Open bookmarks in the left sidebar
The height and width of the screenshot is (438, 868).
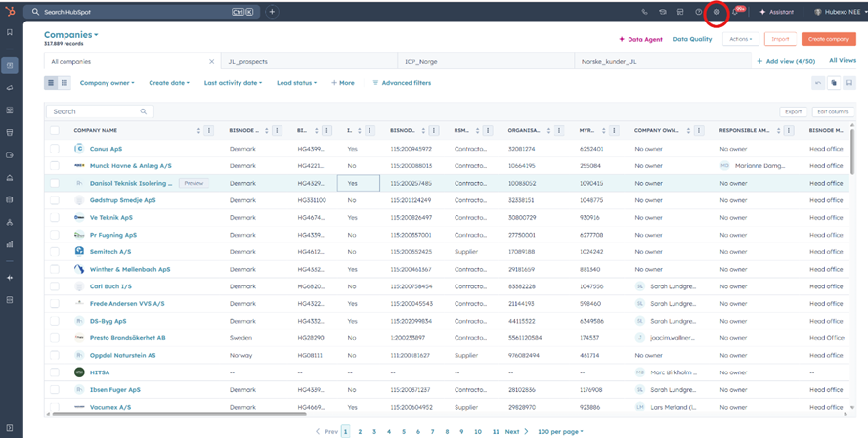[x=11, y=32]
